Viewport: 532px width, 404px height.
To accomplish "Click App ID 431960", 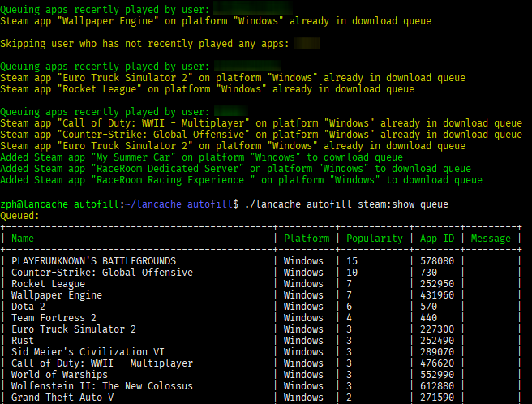I will coord(437,295).
